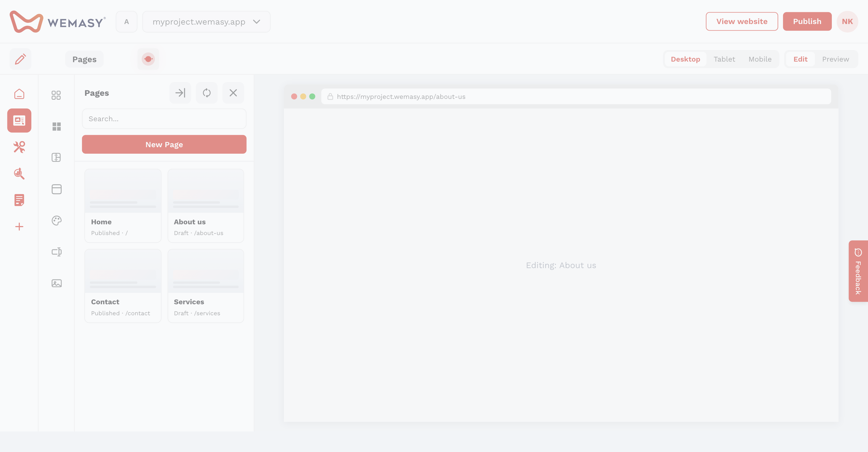
Task: Open the Services page card
Action: coord(205,286)
